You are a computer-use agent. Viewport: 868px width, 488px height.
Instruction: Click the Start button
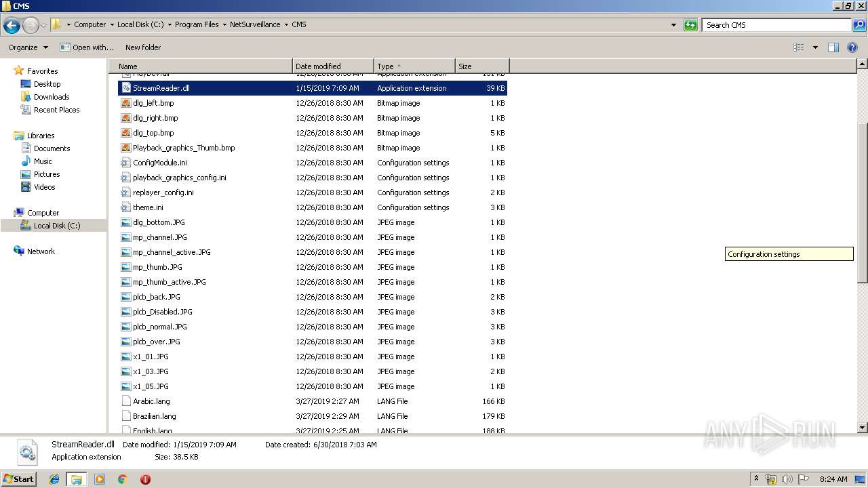pos(19,479)
